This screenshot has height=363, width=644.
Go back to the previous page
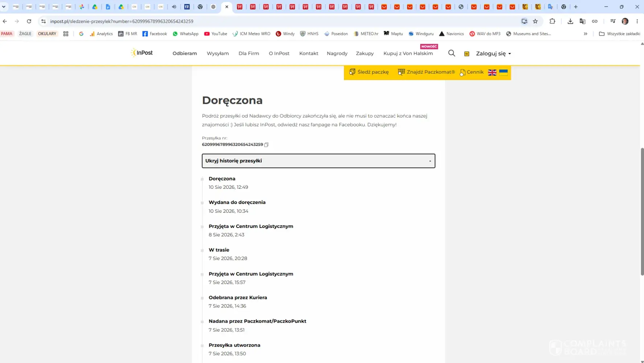tap(5, 21)
